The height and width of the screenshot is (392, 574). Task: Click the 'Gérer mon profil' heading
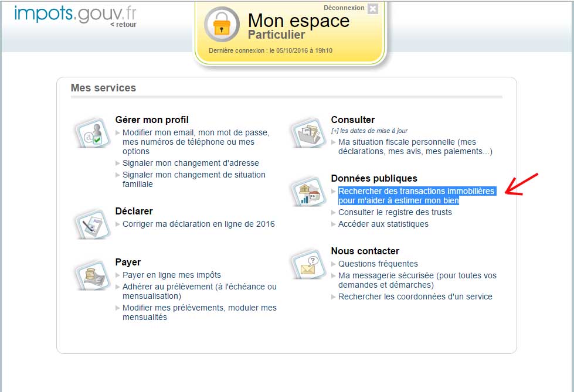tap(151, 120)
